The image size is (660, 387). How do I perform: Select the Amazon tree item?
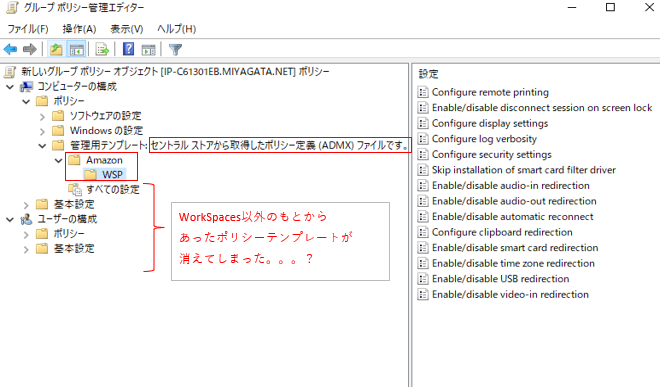pos(104,160)
